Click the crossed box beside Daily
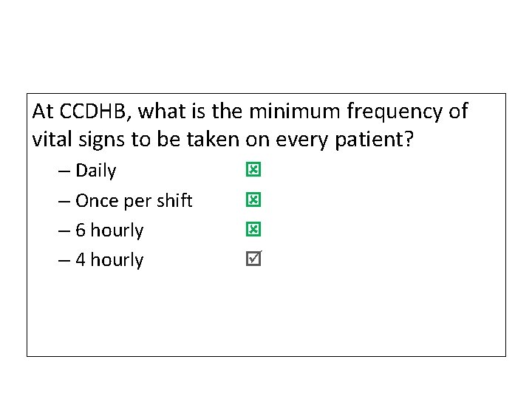Image resolution: width=532 pixels, height=399 pixels. [x=253, y=171]
